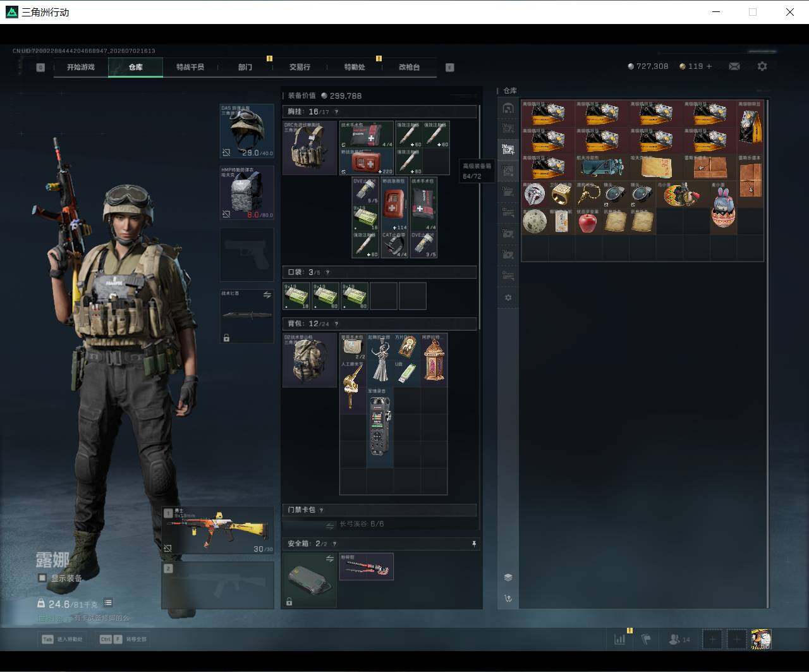Image resolution: width=809 pixels, height=672 pixels.
Task: Select the gold ring in warehouse
Action: [x=561, y=194]
